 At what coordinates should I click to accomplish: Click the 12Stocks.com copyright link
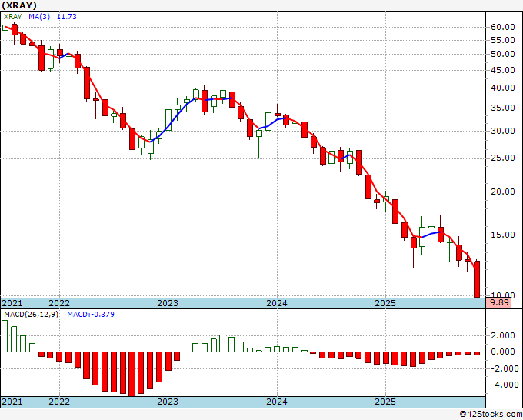pyautogui.click(x=491, y=415)
